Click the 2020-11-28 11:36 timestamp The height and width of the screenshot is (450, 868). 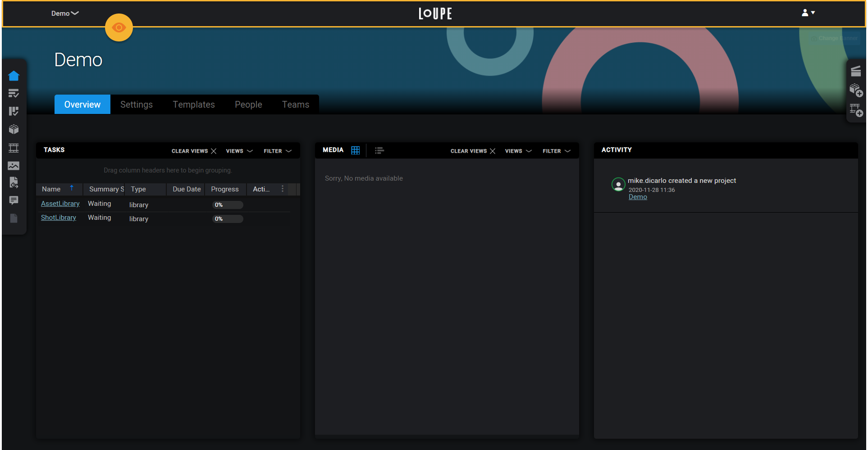point(652,190)
